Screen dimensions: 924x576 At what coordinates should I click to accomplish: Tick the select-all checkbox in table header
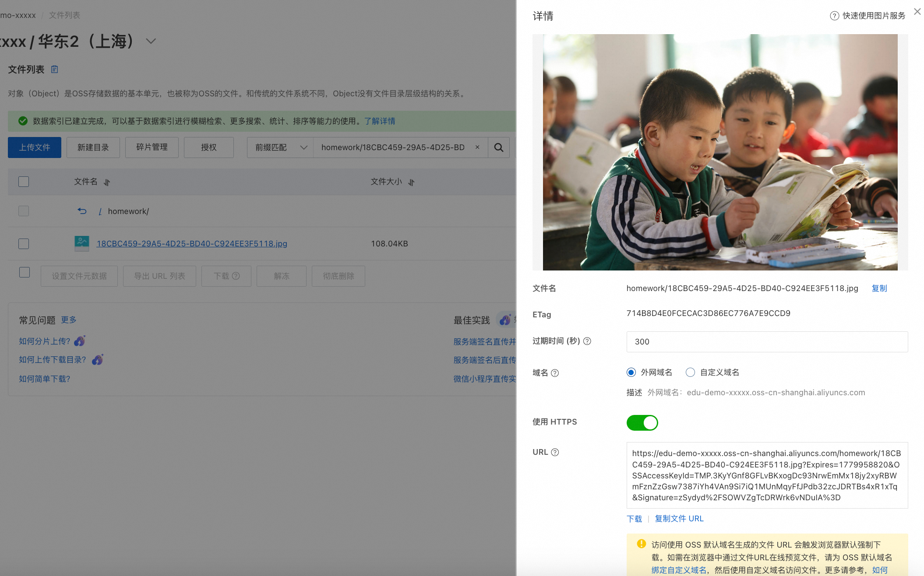click(x=24, y=182)
